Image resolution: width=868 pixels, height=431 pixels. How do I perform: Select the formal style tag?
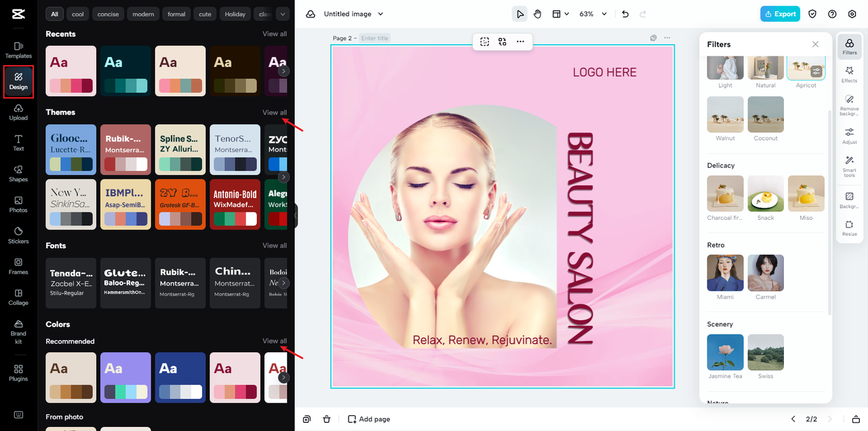click(x=176, y=14)
